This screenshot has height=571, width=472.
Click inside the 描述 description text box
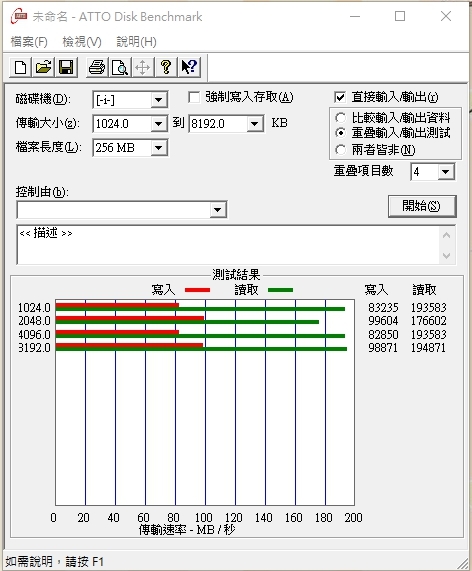[x=228, y=245]
